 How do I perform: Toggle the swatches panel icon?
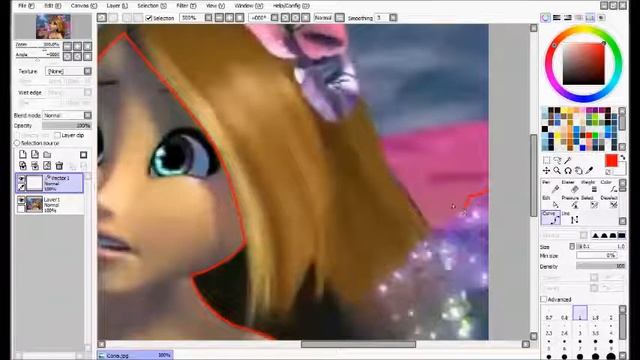[590, 18]
